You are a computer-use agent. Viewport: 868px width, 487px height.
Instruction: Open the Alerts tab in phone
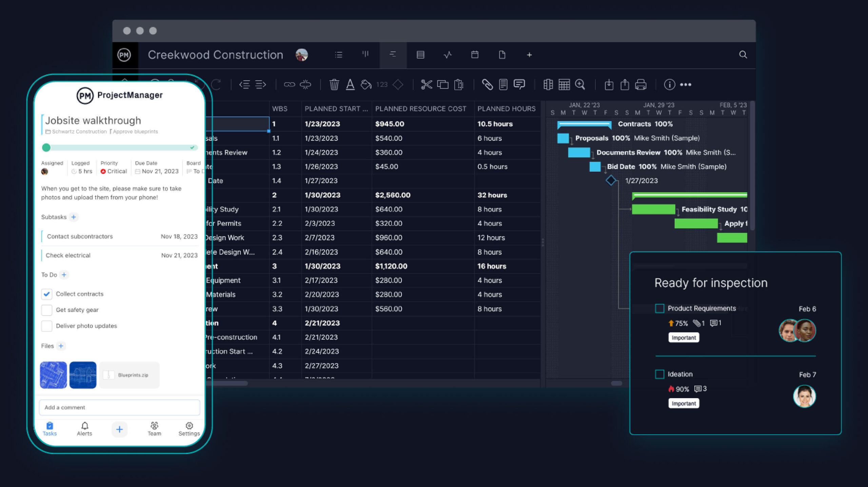click(x=84, y=429)
